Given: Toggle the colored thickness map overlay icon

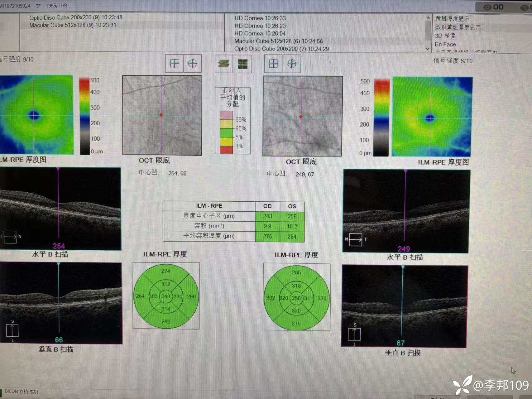Looking at the screenshot, I should coord(242,64).
